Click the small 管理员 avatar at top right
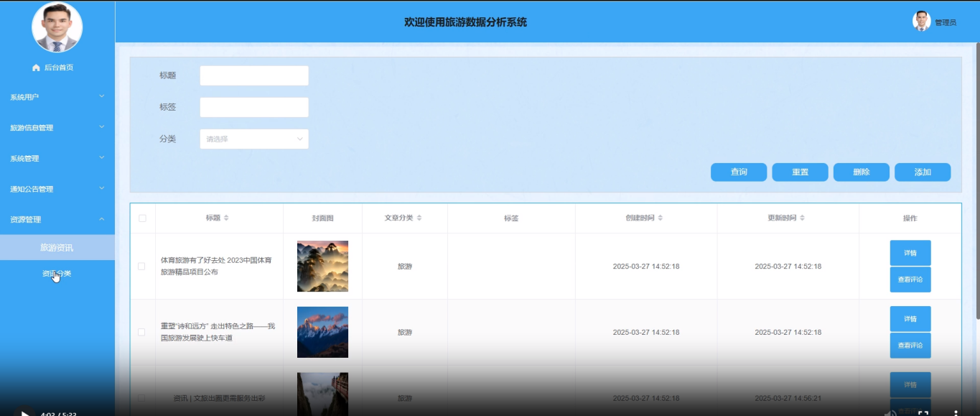This screenshot has width=980, height=416. pos(921,22)
